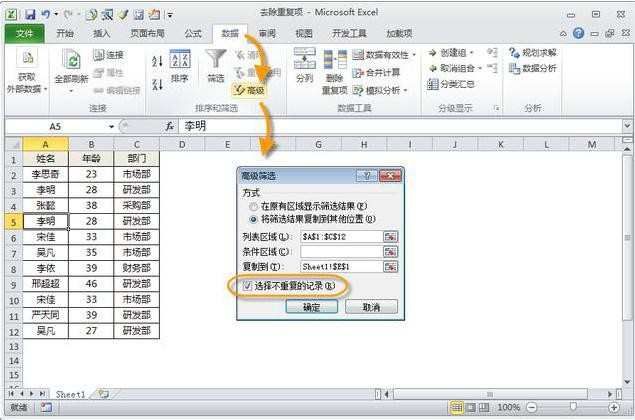Switch to Page Layout view in status bar
This screenshot has width=635, height=420.
coord(470,407)
